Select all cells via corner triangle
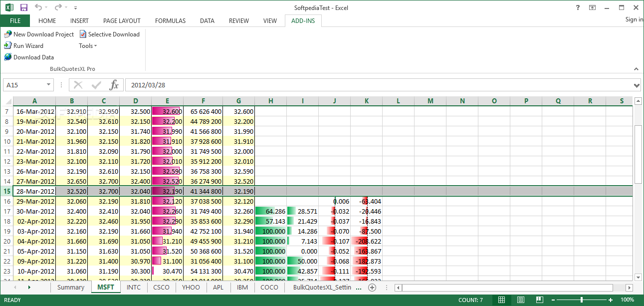Image resolution: width=644 pixels, height=306 pixels. pyautogui.click(x=7, y=101)
